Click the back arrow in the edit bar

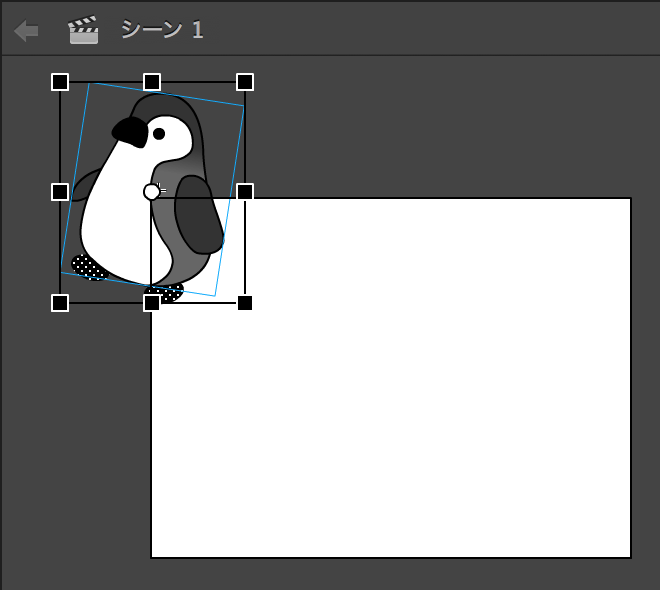26,31
